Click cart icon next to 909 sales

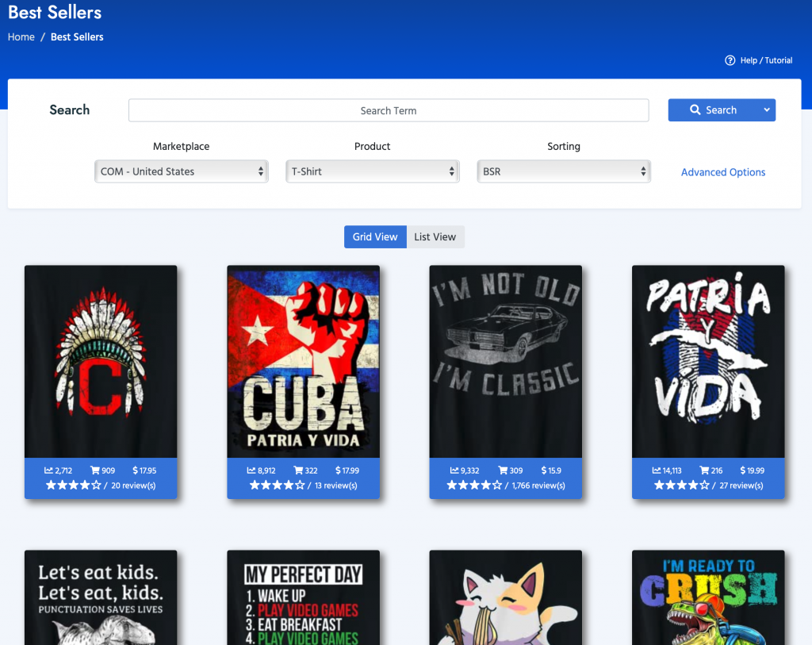tap(95, 470)
